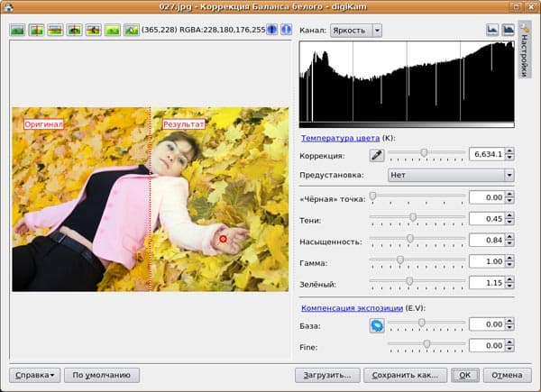This screenshot has height=392, width=541.
Task: Open the Температура цвета link
Action: point(340,138)
